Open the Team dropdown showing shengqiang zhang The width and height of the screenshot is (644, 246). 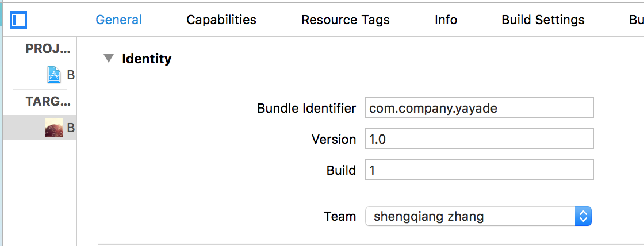[478, 216]
